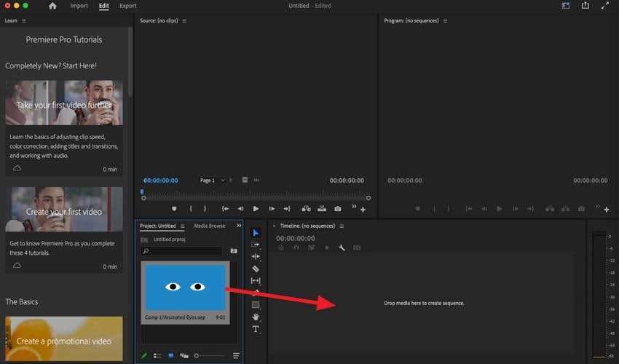This screenshot has height=364, width=619.
Task: Show hidden tabs in Project panel group
Action: coord(239,226)
